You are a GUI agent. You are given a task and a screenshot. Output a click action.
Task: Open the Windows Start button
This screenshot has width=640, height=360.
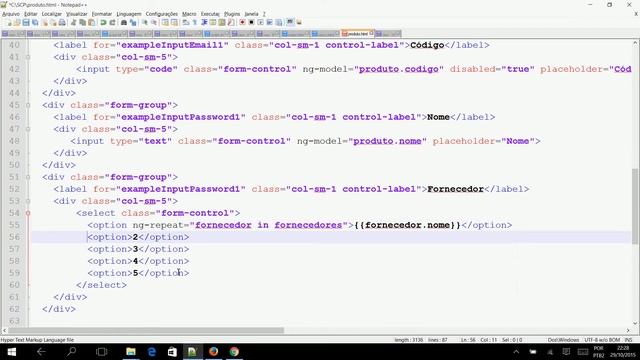pyautogui.click(x=11, y=352)
